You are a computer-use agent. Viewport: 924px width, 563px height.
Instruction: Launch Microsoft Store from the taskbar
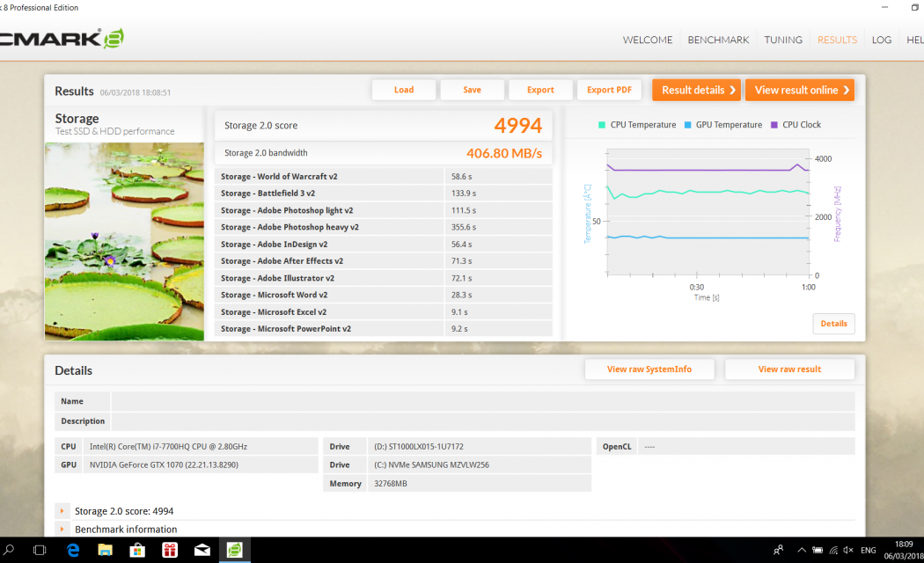click(x=137, y=550)
